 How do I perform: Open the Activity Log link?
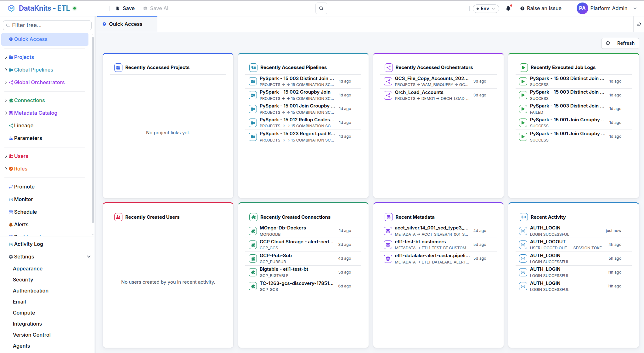[x=28, y=244]
